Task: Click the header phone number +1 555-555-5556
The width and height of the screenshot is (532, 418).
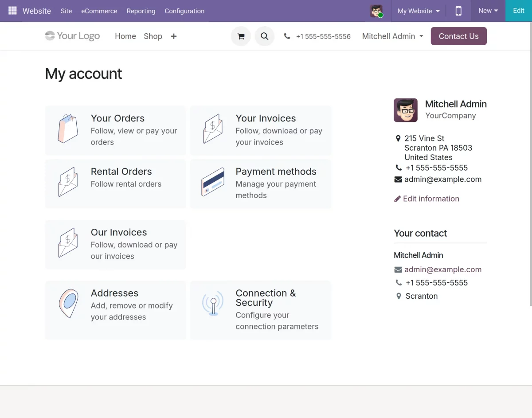Action: tap(323, 36)
